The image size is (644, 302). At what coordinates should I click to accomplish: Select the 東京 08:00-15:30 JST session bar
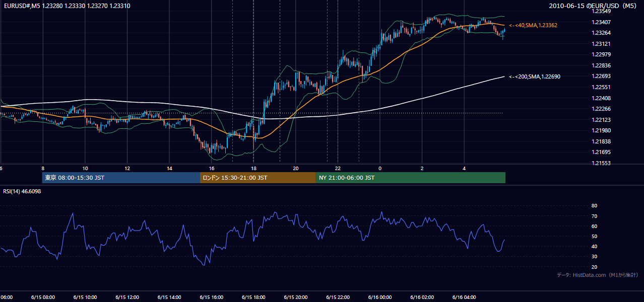pyautogui.click(x=121, y=178)
